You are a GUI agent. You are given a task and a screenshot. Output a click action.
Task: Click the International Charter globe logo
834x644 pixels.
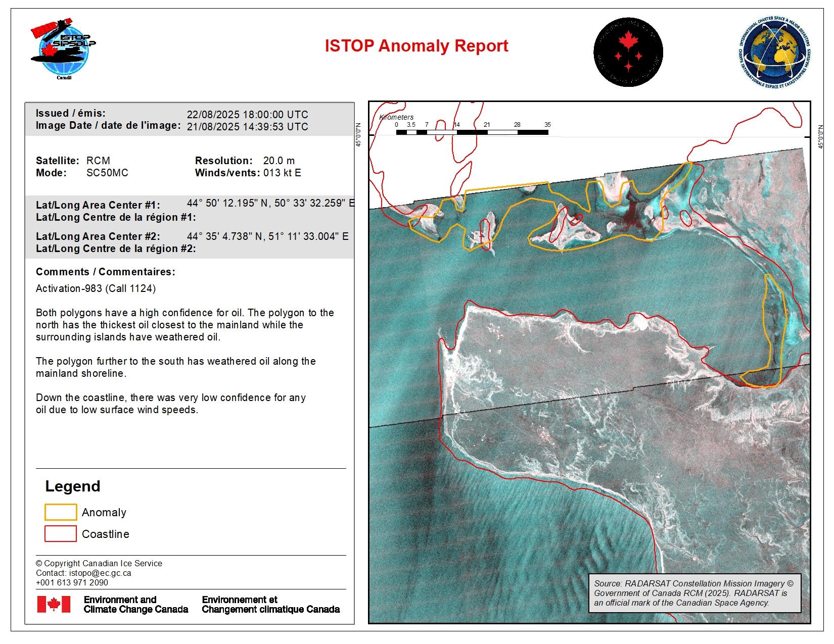click(x=774, y=54)
